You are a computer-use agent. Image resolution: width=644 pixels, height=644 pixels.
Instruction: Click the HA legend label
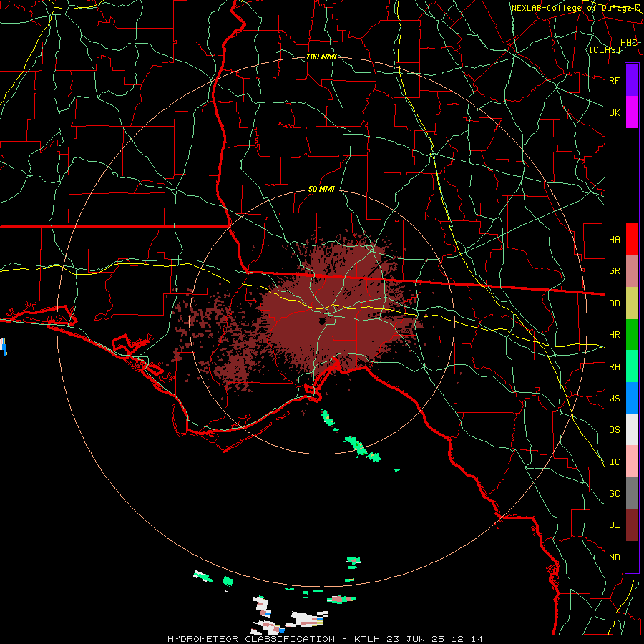614,240
